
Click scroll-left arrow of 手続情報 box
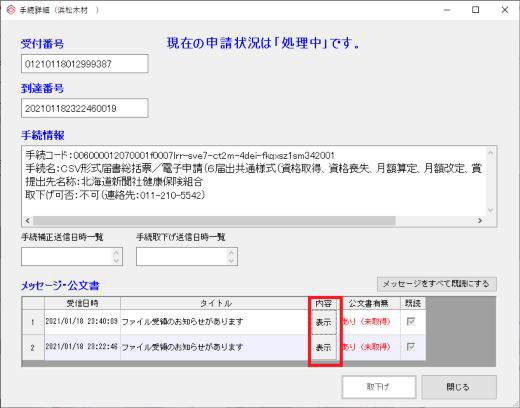(x=28, y=221)
